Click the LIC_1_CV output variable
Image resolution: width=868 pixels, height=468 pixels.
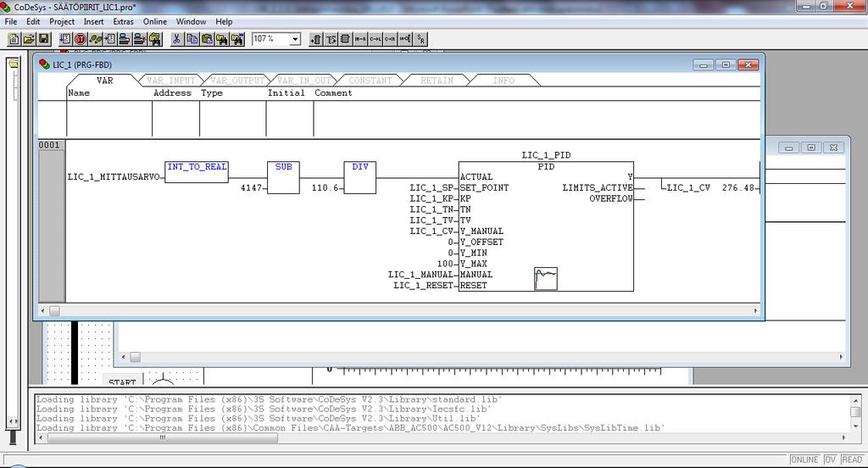coord(688,187)
